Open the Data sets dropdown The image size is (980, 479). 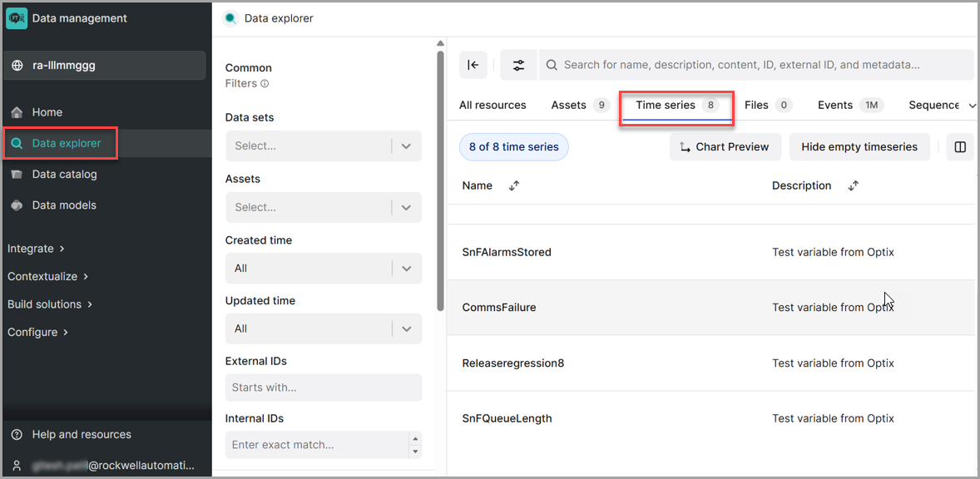[x=323, y=146]
